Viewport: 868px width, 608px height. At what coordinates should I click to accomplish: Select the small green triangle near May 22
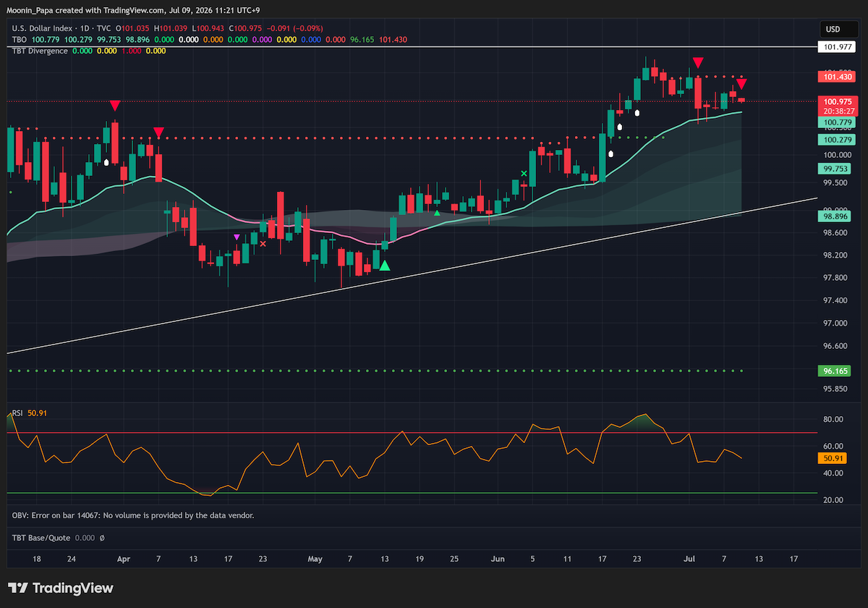click(437, 213)
